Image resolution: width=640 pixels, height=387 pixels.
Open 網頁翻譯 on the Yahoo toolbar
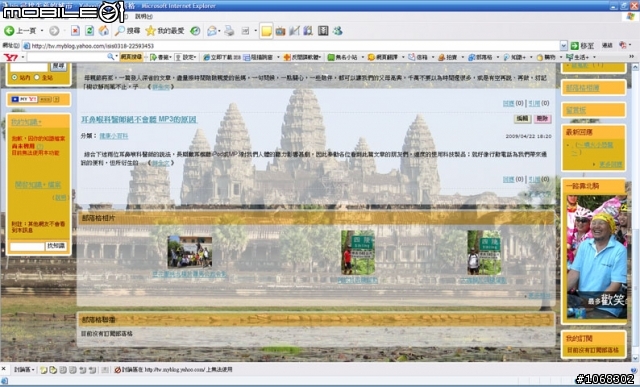click(382, 57)
